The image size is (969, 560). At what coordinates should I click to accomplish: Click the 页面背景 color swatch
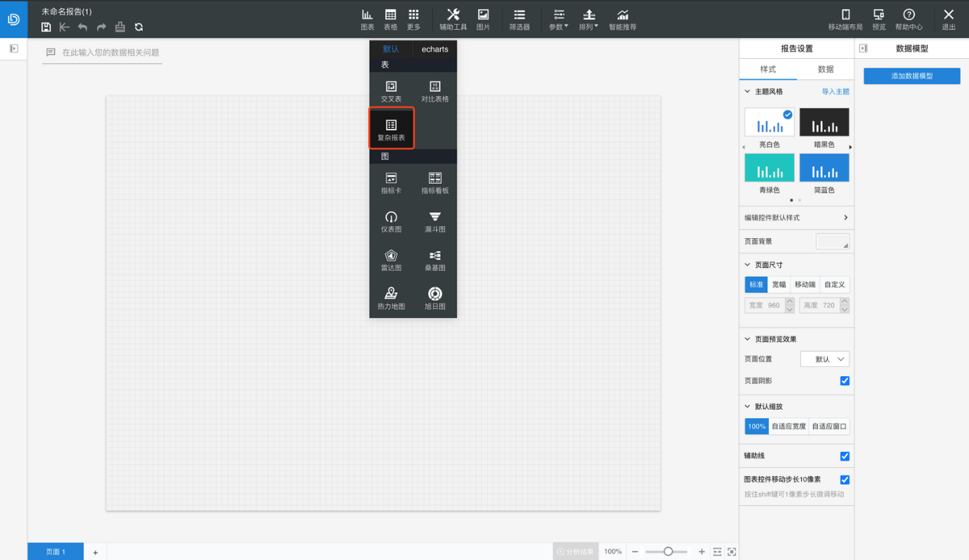pyautogui.click(x=832, y=242)
